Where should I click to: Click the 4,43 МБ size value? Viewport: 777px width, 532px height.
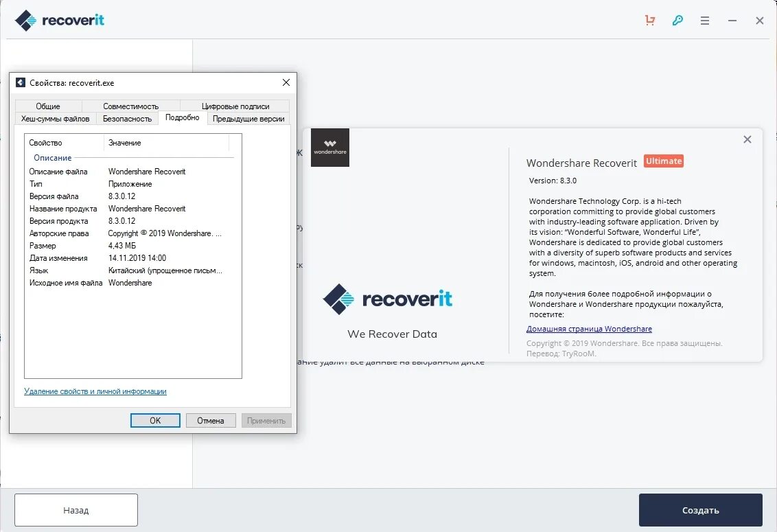tap(122, 246)
